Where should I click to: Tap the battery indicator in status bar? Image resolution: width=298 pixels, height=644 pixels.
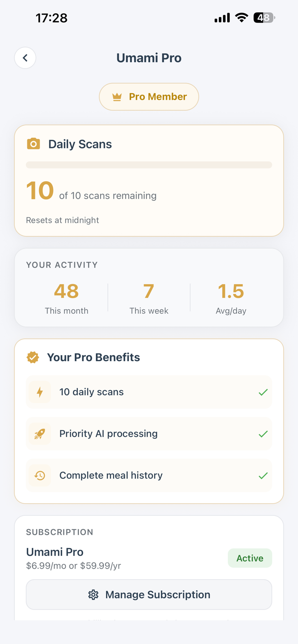coord(264,18)
